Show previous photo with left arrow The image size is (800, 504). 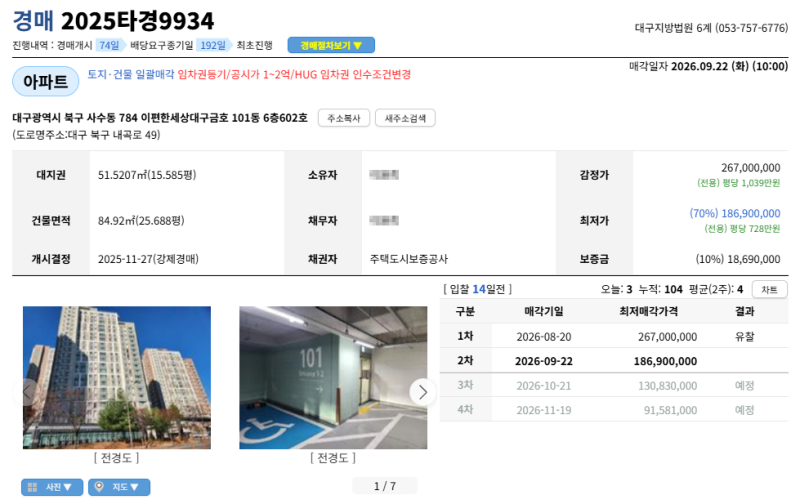tap(27, 392)
